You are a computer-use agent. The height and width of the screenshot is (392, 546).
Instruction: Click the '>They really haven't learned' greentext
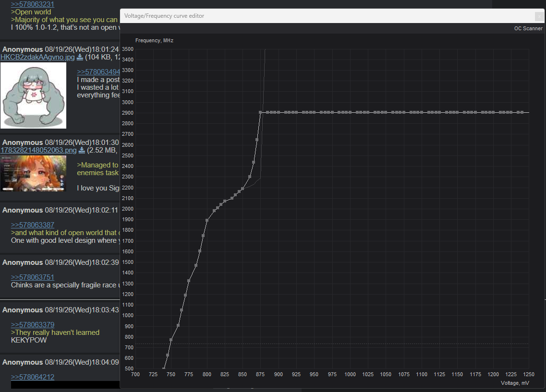click(x=55, y=333)
